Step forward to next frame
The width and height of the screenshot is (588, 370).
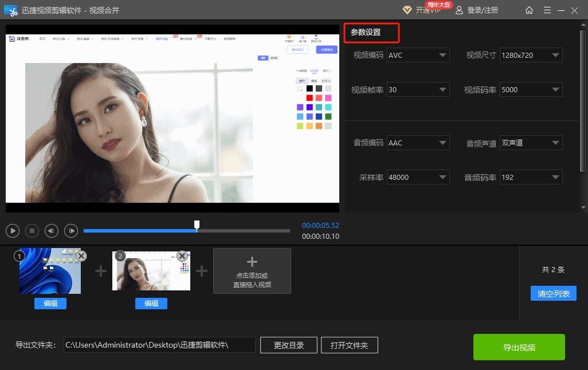tap(71, 231)
